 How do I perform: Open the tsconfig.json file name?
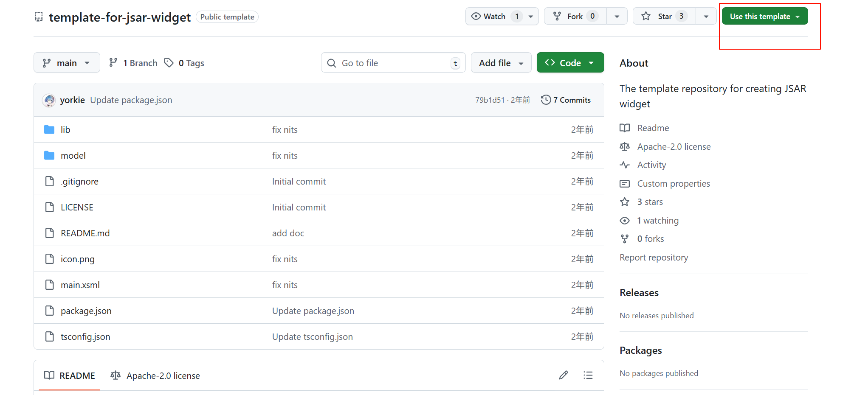tap(85, 336)
